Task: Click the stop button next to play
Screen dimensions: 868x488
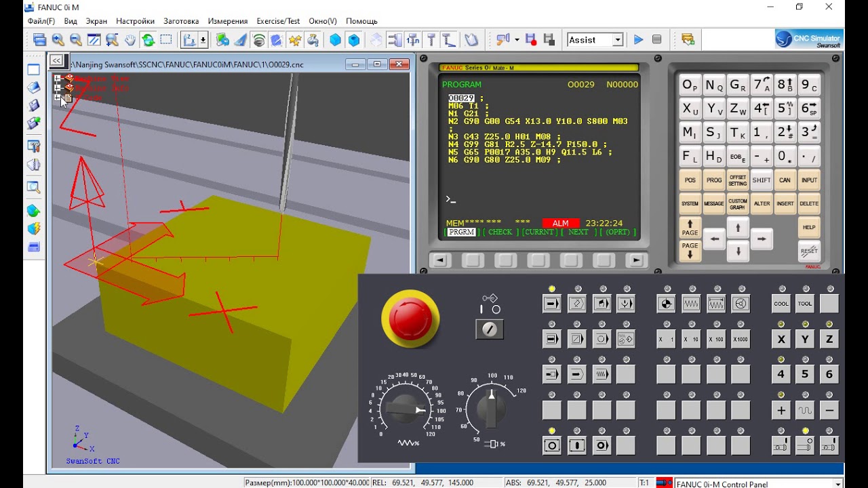Action: click(x=656, y=40)
